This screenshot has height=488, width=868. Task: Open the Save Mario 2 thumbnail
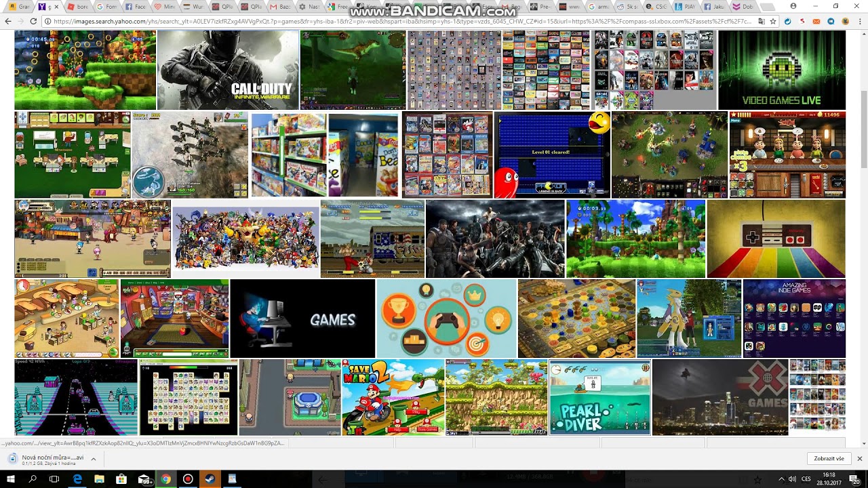pyautogui.click(x=393, y=397)
